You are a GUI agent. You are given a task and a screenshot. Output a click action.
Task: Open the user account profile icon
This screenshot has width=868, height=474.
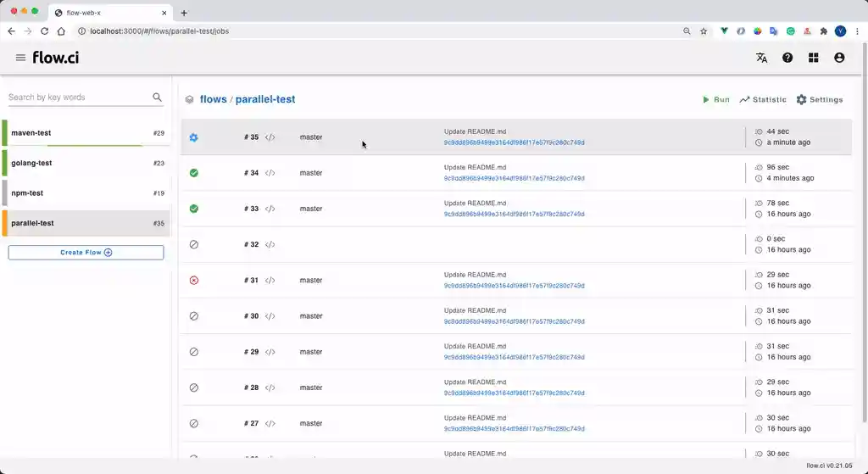(x=839, y=58)
